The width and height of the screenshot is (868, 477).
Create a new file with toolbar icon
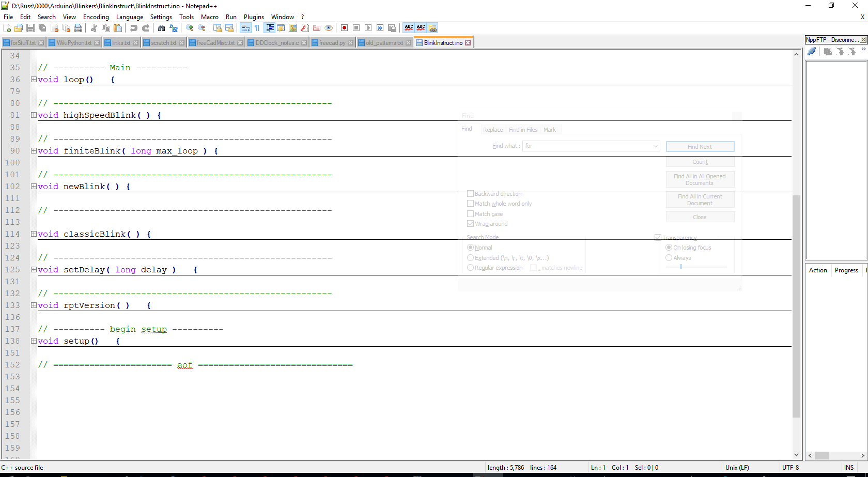(7, 28)
